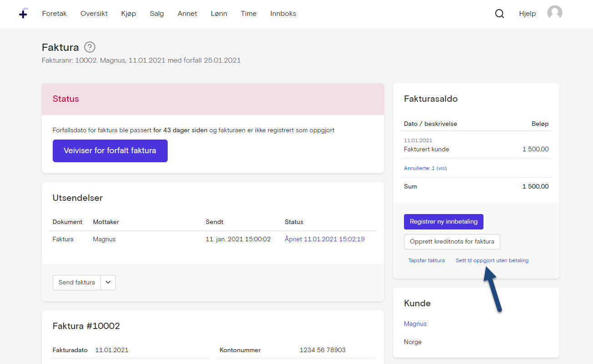This screenshot has height=364, width=593.
Task: Click the Beløp column header
Action: [540, 124]
